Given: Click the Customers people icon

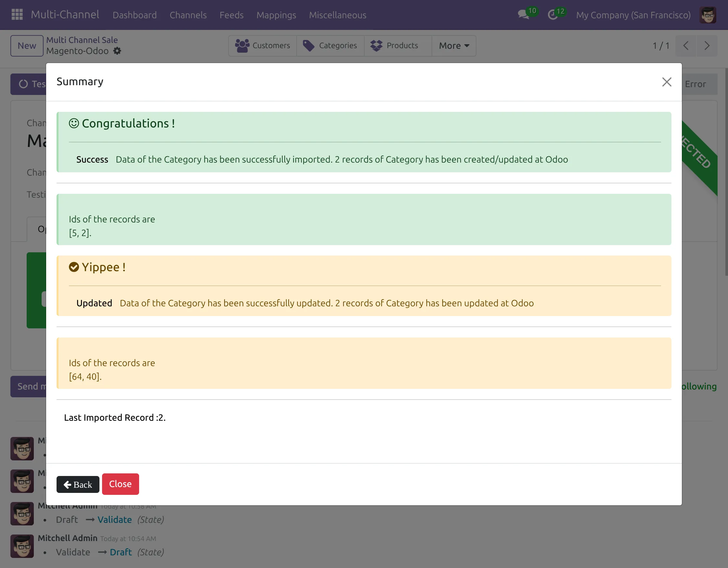Looking at the screenshot, I should click(x=242, y=46).
